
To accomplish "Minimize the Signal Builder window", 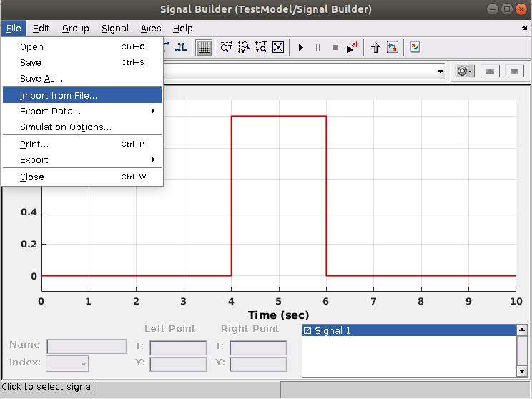I will point(492,9).
